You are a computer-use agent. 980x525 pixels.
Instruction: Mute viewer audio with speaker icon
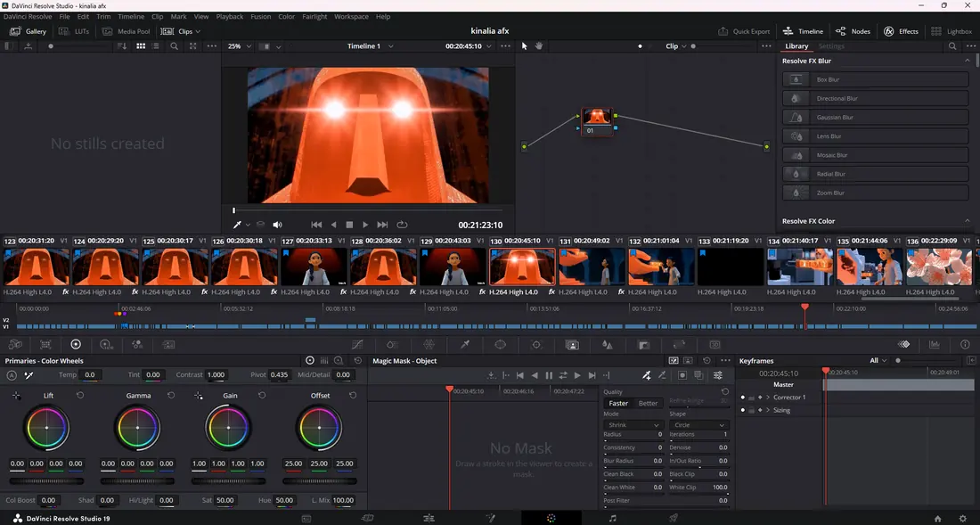click(x=277, y=225)
